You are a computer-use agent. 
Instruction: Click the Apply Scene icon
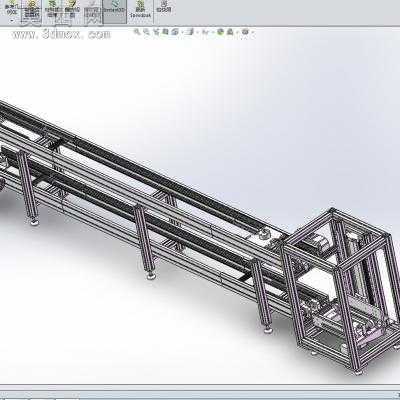(x=230, y=32)
